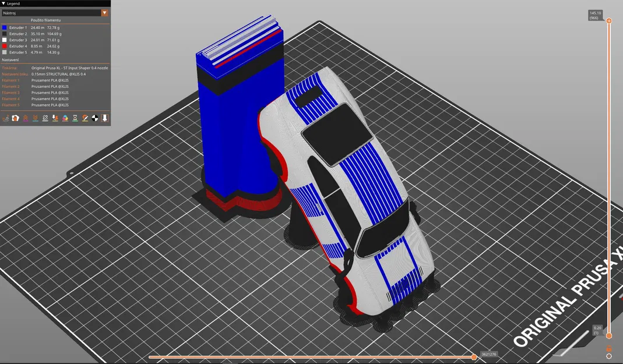Click the orange arrow above the layer slider
This screenshot has width=623, height=364.
point(609,21)
